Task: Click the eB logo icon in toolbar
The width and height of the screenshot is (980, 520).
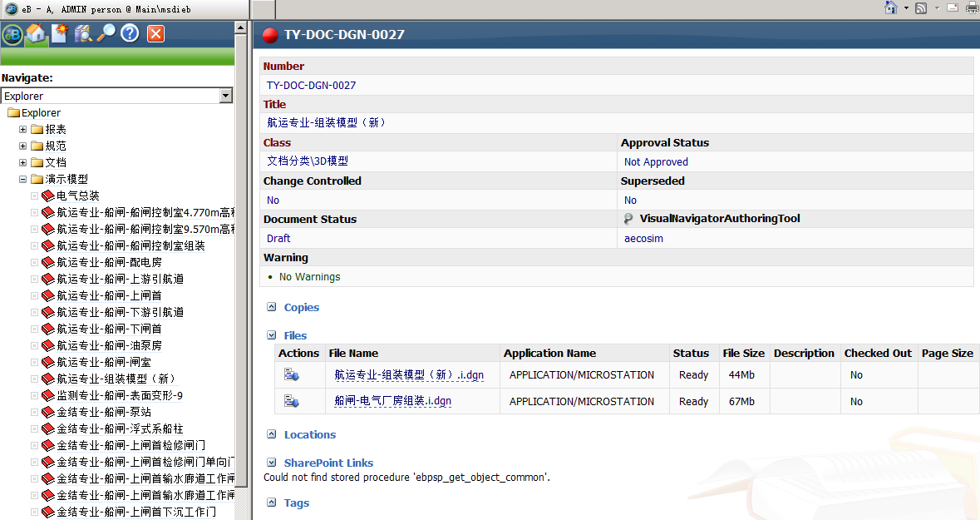Action: tap(12, 34)
